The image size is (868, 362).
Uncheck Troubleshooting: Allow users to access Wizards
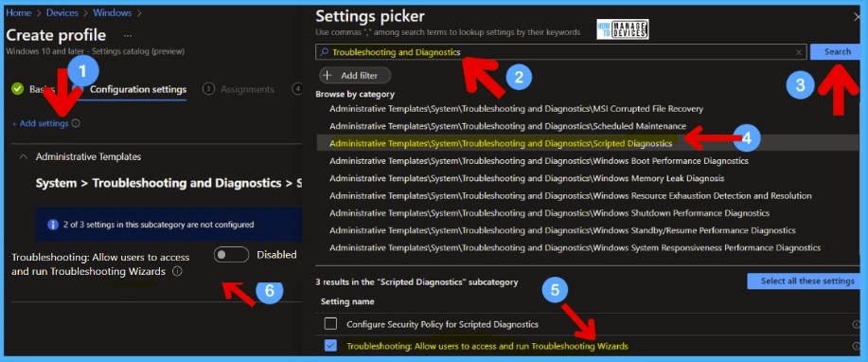pyautogui.click(x=330, y=345)
